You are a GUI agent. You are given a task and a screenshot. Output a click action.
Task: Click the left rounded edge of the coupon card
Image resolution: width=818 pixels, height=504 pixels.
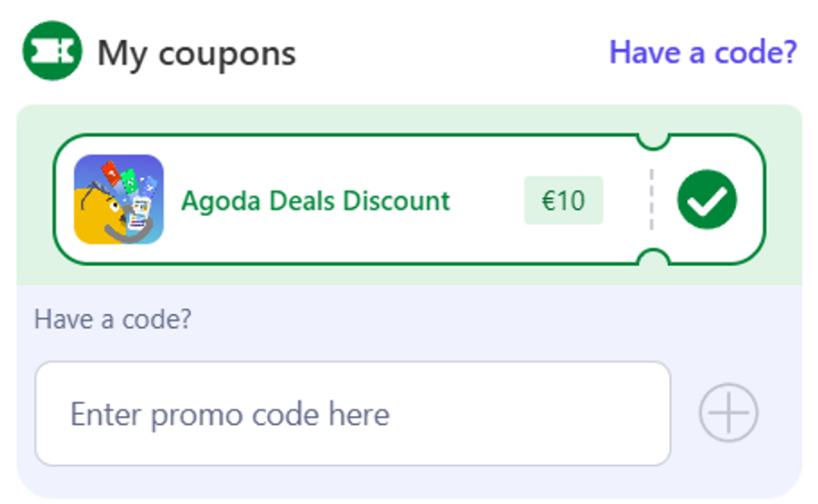tap(55, 200)
